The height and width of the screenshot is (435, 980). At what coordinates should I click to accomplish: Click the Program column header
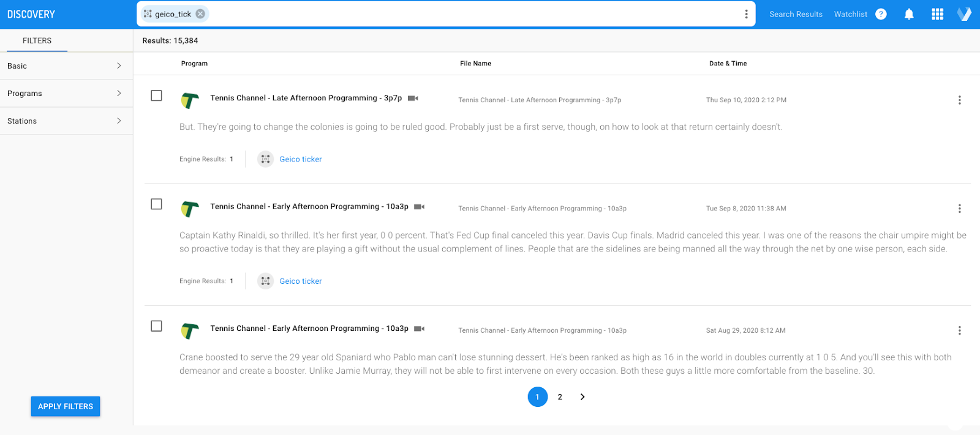click(194, 64)
